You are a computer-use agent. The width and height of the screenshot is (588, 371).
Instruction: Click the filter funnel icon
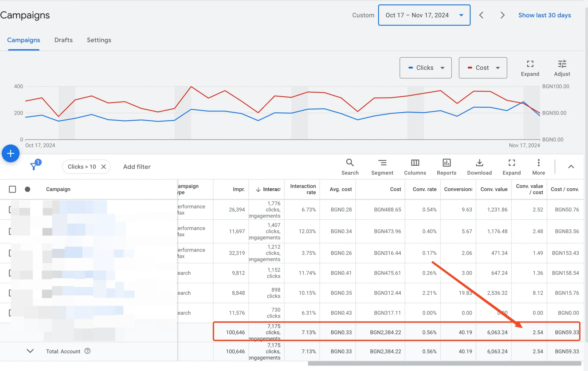[34, 166]
